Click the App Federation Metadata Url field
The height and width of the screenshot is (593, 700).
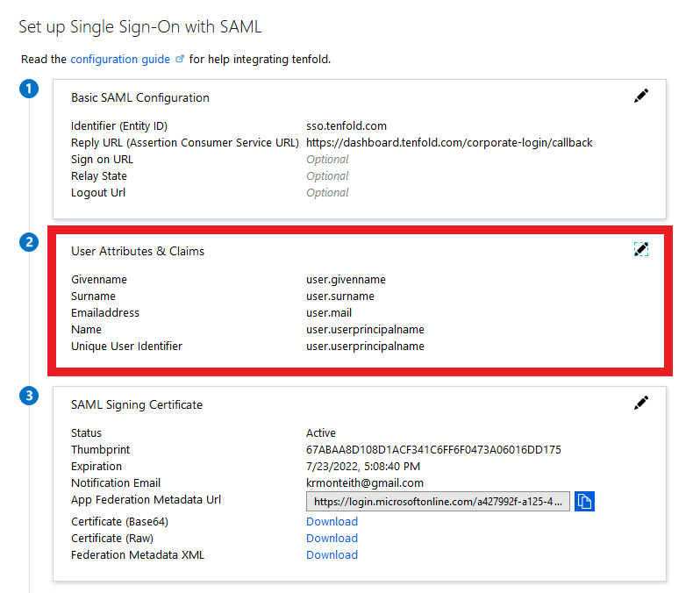tap(438, 502)
